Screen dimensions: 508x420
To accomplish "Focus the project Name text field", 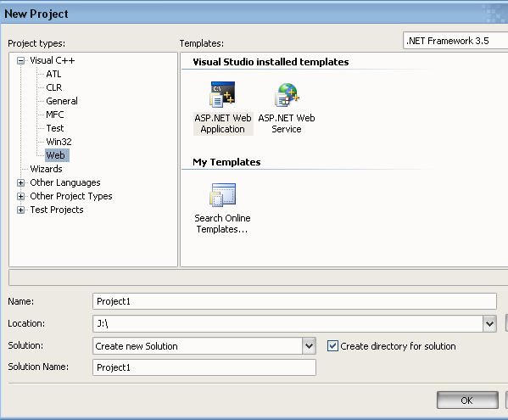I will tap(294, 301).
